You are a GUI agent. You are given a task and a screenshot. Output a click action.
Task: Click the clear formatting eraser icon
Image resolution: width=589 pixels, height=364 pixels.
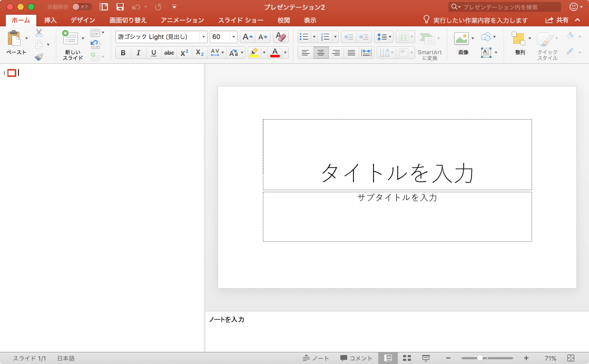pos(281,37)
